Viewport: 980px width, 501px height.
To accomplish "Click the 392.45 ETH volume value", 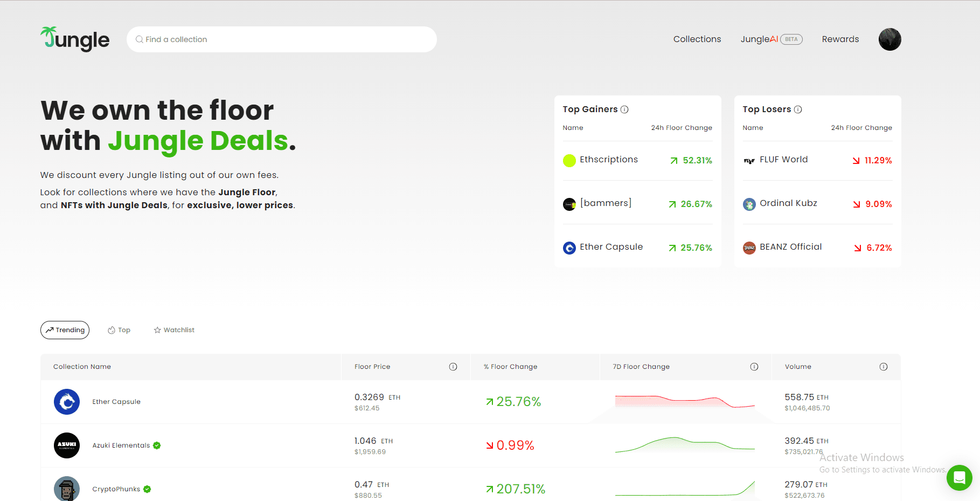I will coord(807,441).
